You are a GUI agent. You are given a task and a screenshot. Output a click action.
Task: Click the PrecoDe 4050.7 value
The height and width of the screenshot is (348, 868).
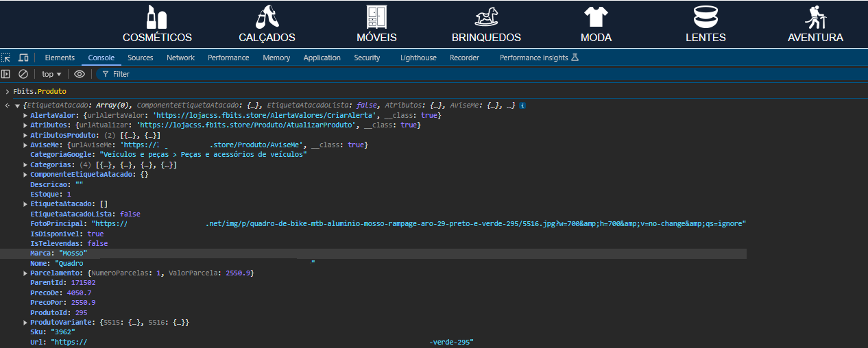(x=79, y=293)
